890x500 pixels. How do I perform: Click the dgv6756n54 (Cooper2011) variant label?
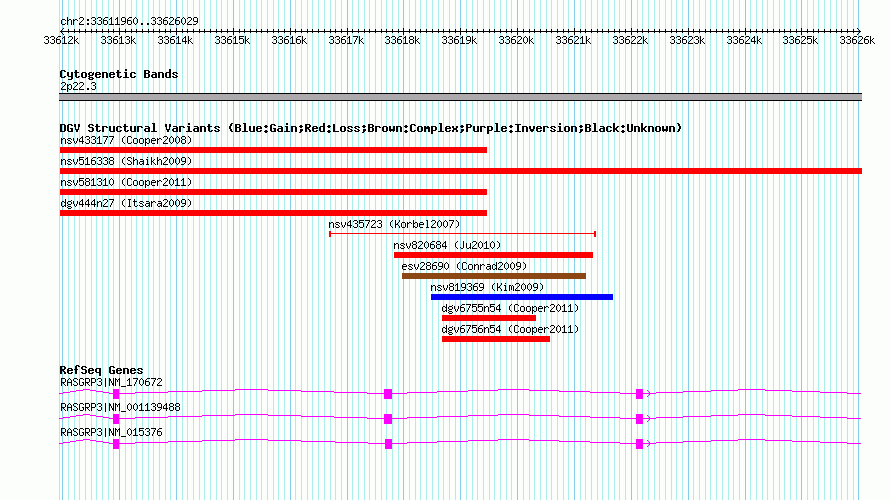(510, 329)
